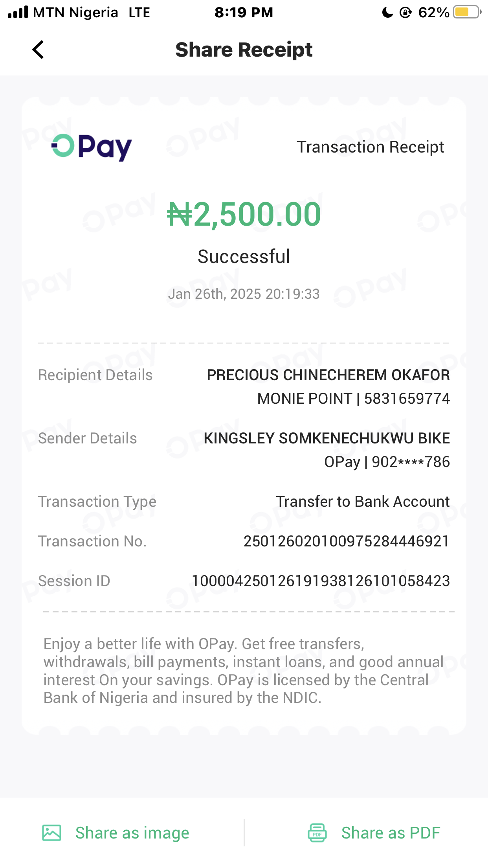The height and width of the screenshot is (868, 488).
Task: Tap the Share Receipt page title
Action: [x=244, y=50]
